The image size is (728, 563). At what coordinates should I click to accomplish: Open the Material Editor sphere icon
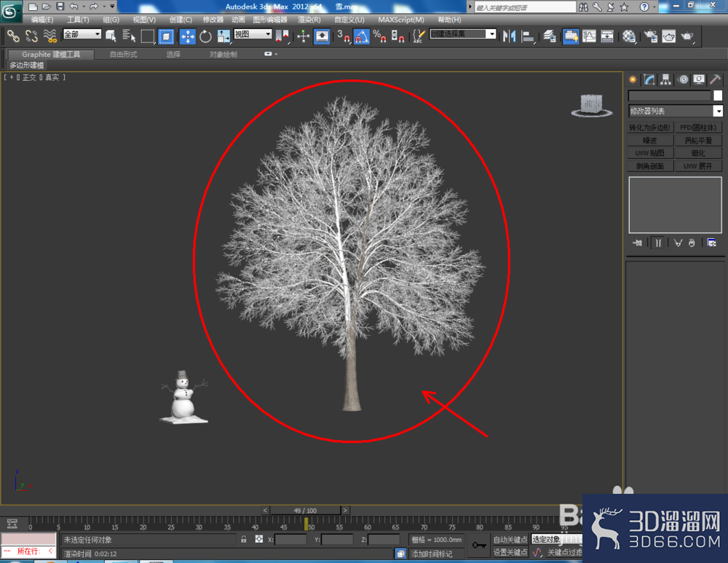click(629, 36)
